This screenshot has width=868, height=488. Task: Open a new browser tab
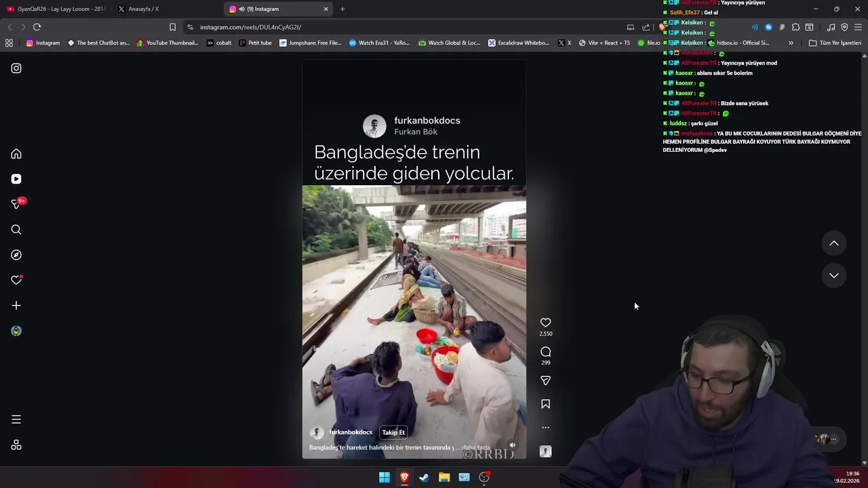(x=342, y=9)
